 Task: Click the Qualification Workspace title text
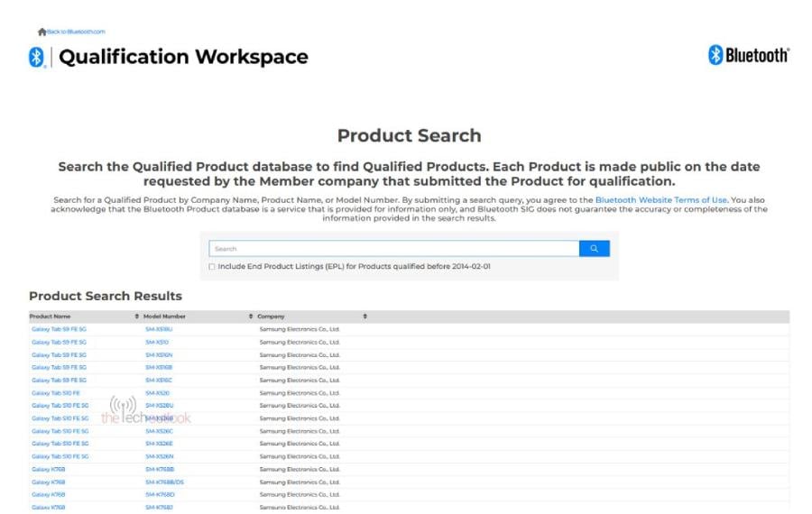(x=183, y=57)
